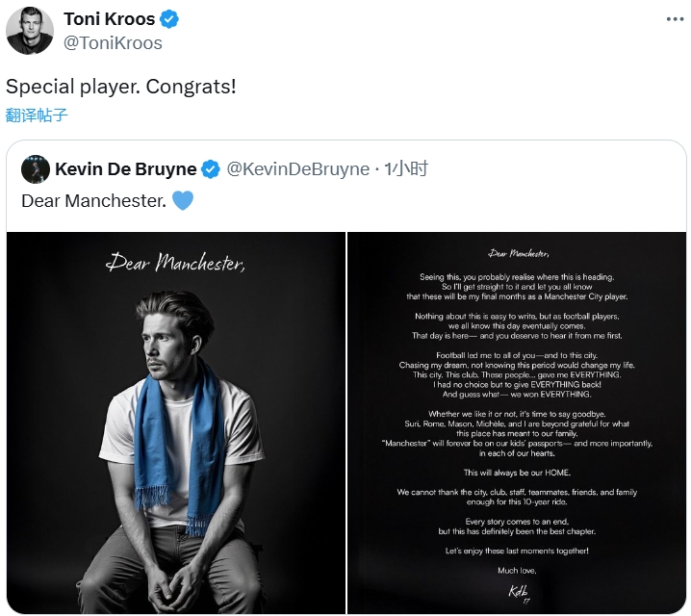Click the blue heart emoji
This screenshot has width=691, height=616.
183,201
